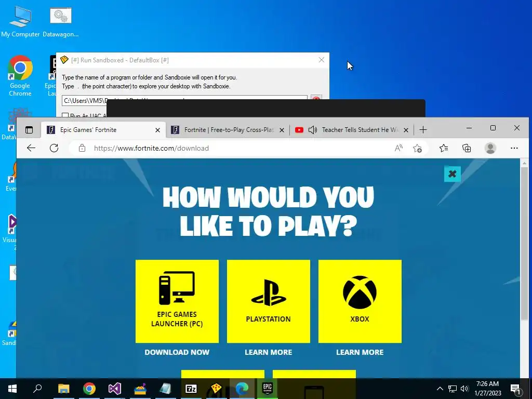Open the Windows Start menu
Image resolution: width=532 pixels, height=399 pixels.
point(12,389)
